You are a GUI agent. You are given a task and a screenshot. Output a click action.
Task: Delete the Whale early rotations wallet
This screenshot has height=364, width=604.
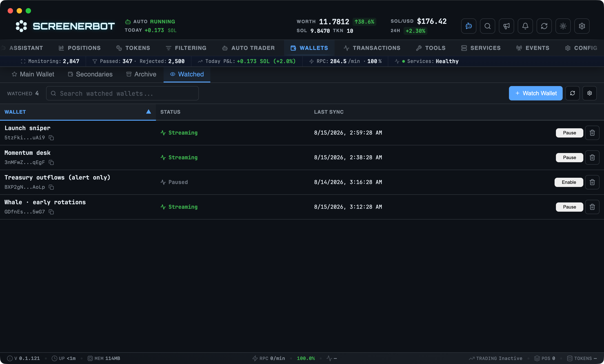click(592, 207)
